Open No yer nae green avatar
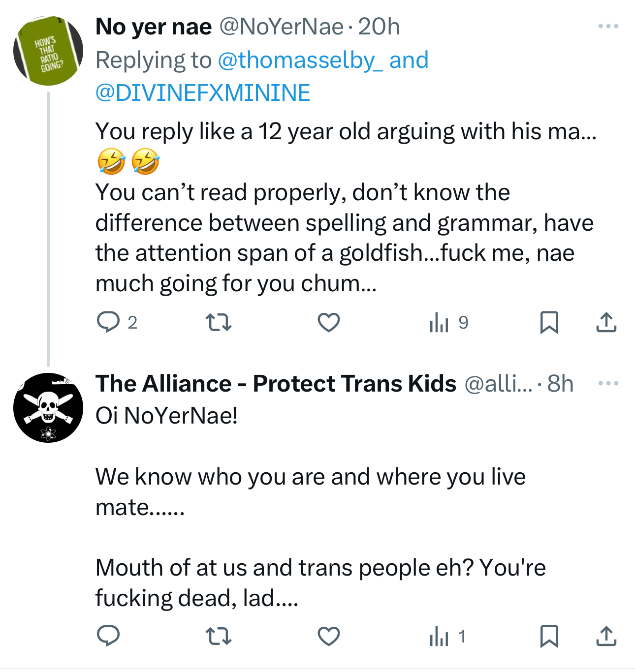 [x=48, y=51]
